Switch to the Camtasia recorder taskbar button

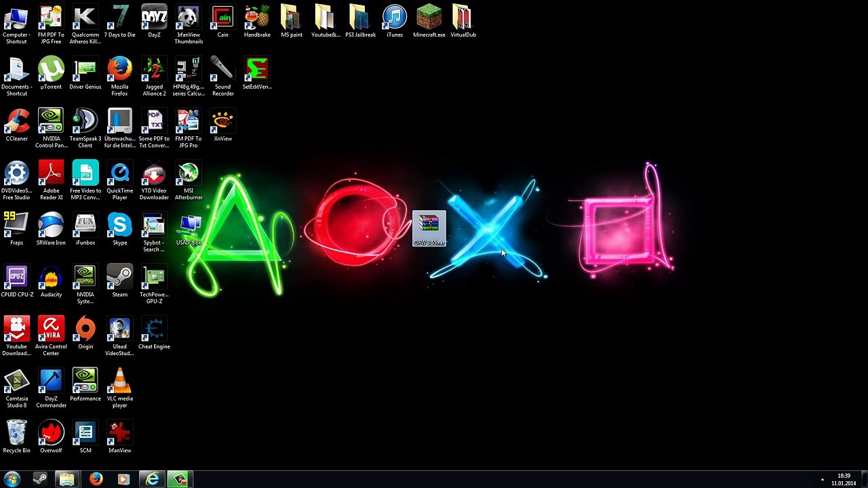coord(180,479)
